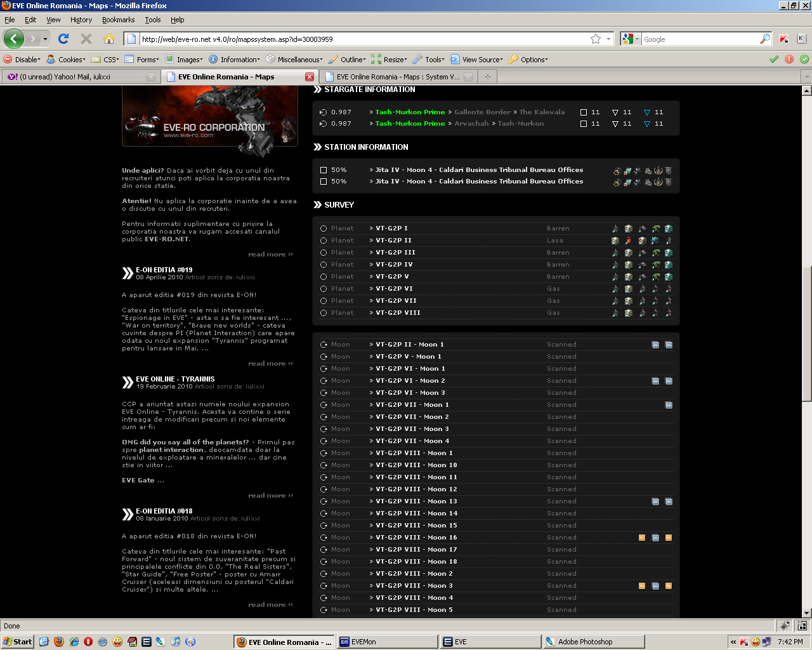
Task: Go to the Firefox home page
Action: click(109, 39)
